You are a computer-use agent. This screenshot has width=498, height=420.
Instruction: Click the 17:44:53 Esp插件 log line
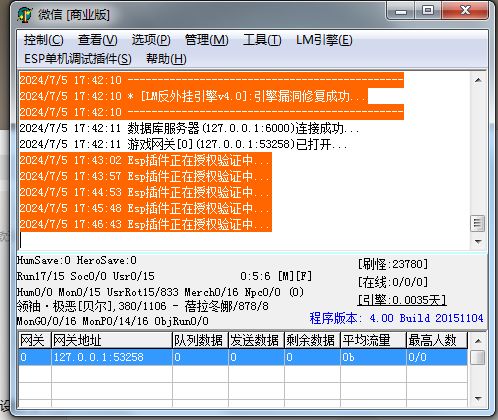(x=146, y=192)
